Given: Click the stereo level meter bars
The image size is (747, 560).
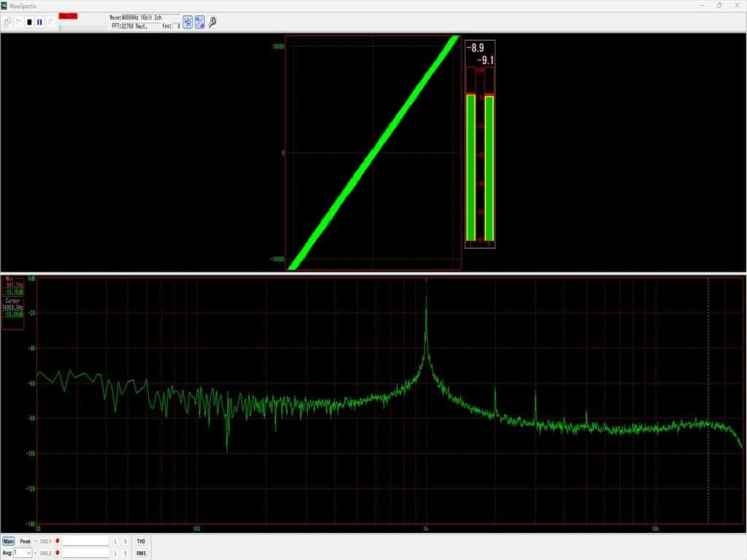Looking at the screenshot, I should point(480,168).
